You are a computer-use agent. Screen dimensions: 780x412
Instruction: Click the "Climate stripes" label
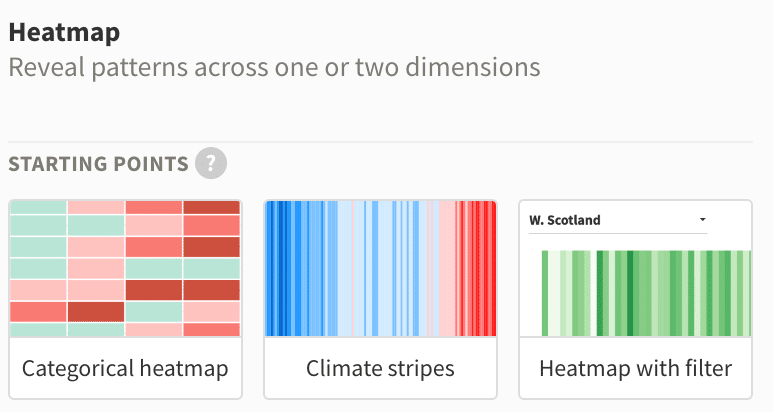(x=381, y=369)
